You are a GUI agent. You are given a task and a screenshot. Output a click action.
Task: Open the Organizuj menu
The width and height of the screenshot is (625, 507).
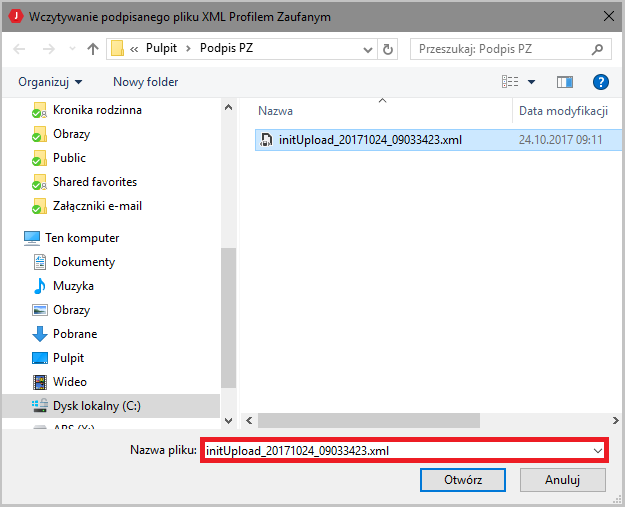click(50, 81)
